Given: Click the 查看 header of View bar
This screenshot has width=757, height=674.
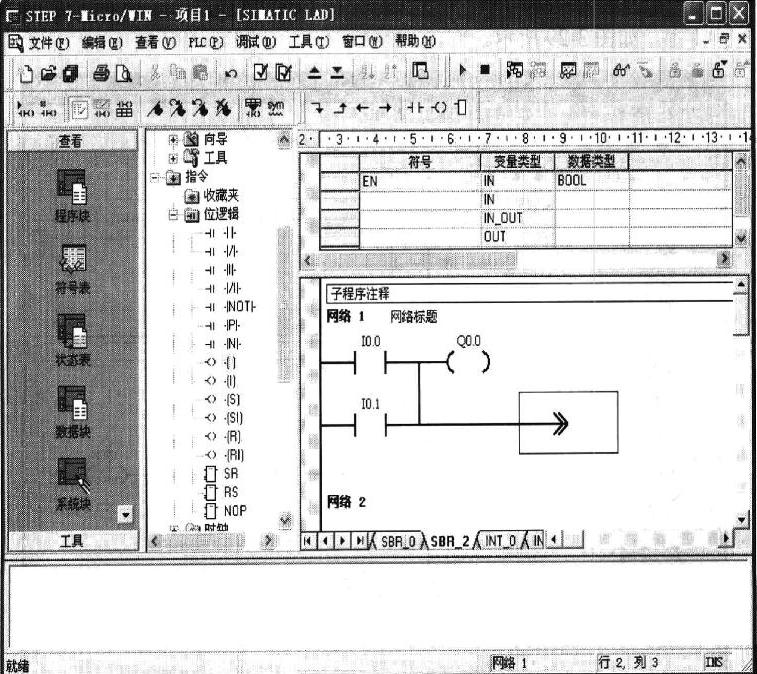Looking at the screenshot, I should 72,141.
